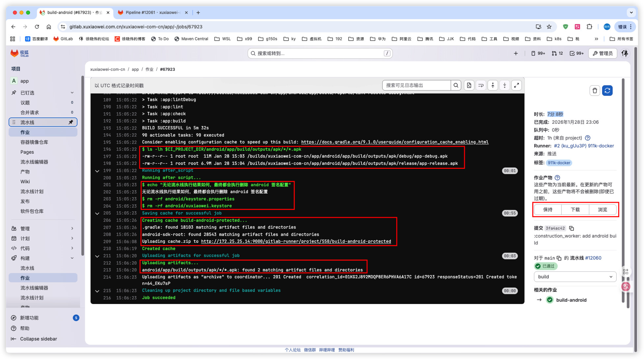
Task: Click the 下载 artifacts button
Action: (575, 210)
